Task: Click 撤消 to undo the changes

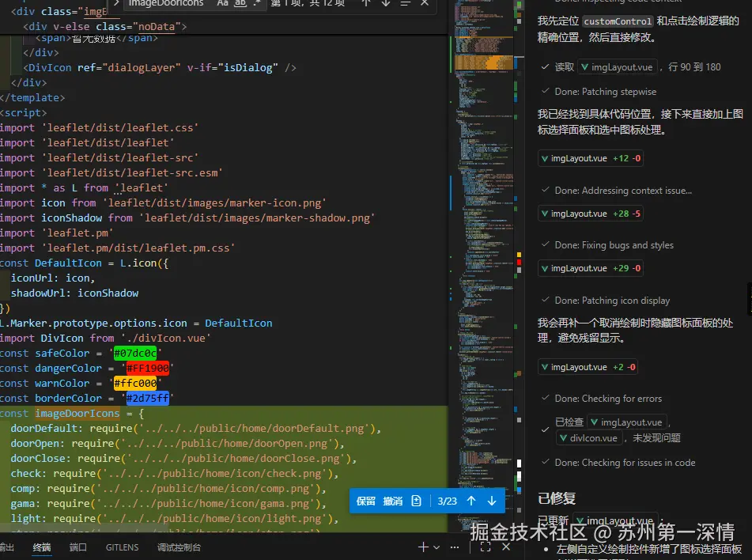Action: tap(392, 501)
